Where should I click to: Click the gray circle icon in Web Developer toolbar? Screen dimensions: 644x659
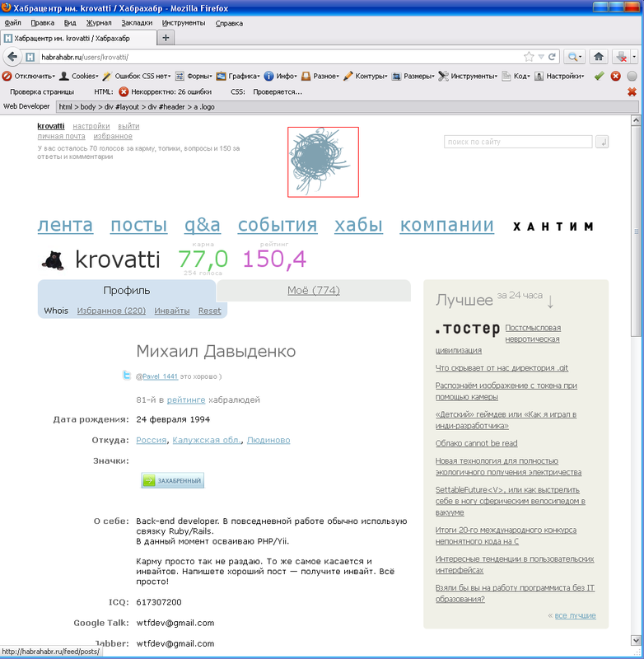[x=632, y=76]
